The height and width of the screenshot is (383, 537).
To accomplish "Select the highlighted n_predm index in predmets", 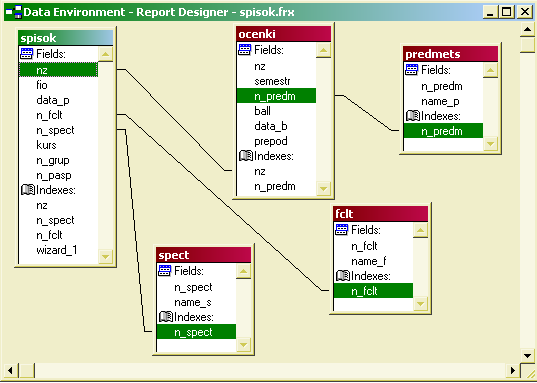I will (x=443, y=131).
